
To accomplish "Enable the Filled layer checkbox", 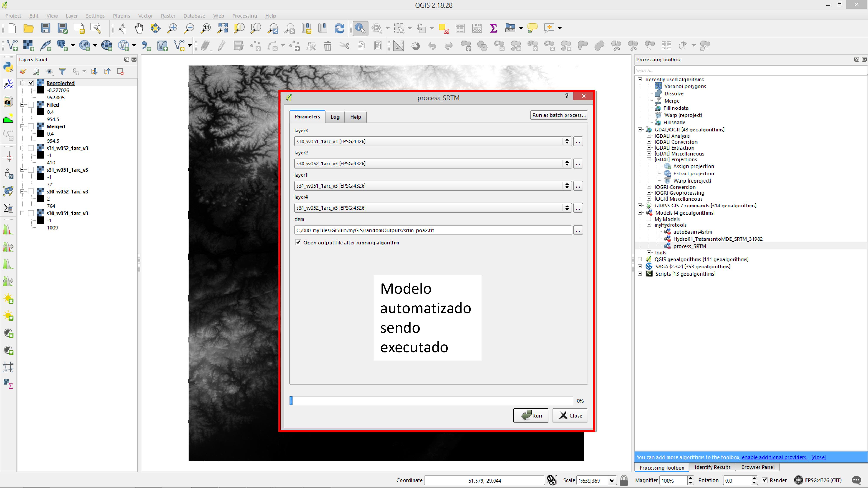I will pyautogui.click(x=31, y=105).
